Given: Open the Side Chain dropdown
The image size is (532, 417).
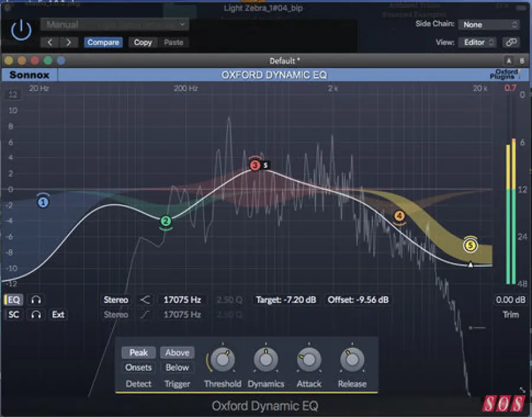Looking at the screenshot, I should pyautogui.click(x=490, y=25).
